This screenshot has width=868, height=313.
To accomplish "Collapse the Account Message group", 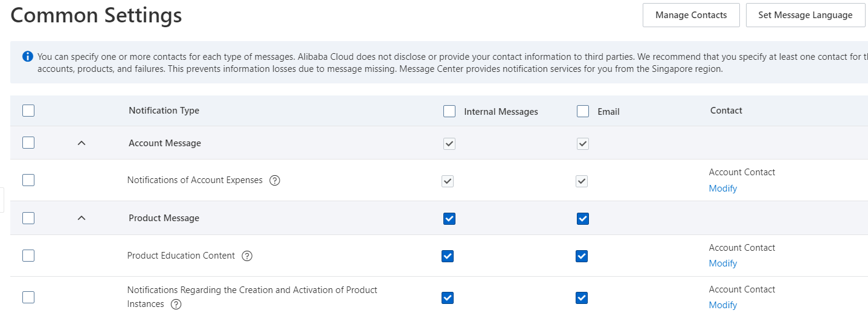I will [x=82, y=143].
